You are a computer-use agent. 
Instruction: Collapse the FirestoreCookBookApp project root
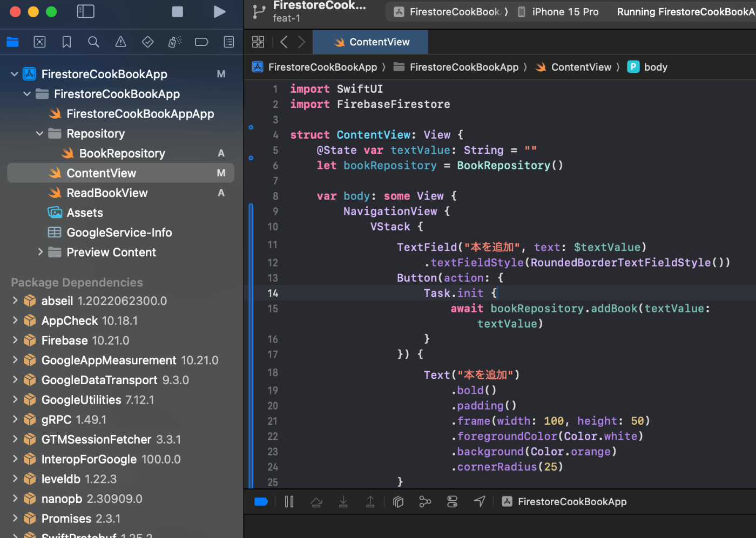[15, 74]
